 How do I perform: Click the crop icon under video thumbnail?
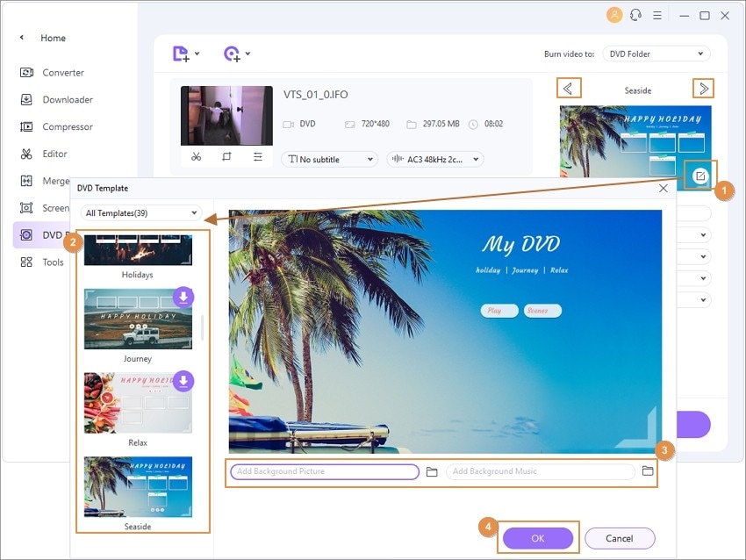pyautogui.click(x=226, y=156)
